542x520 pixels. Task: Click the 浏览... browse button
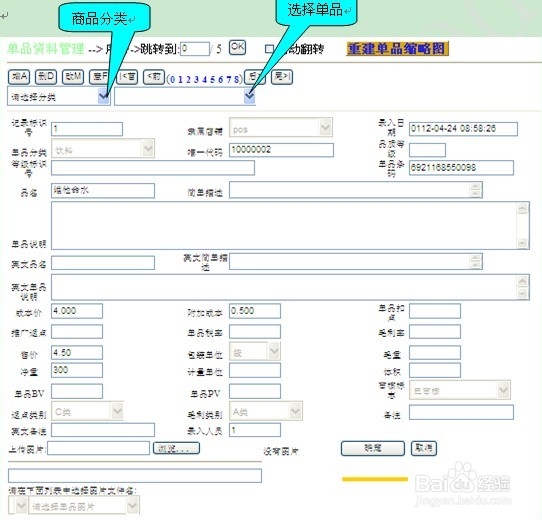176,448
